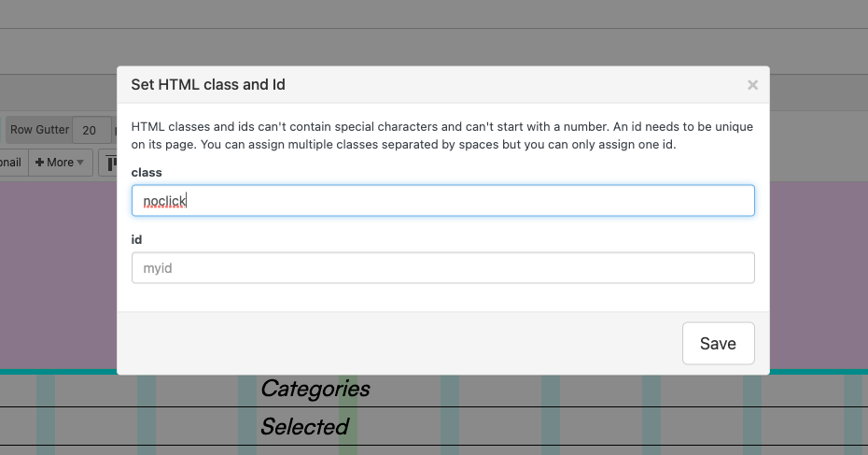The image size is (868, 455).
Task: Click the plus icon on More button
Action: [39, 163]
